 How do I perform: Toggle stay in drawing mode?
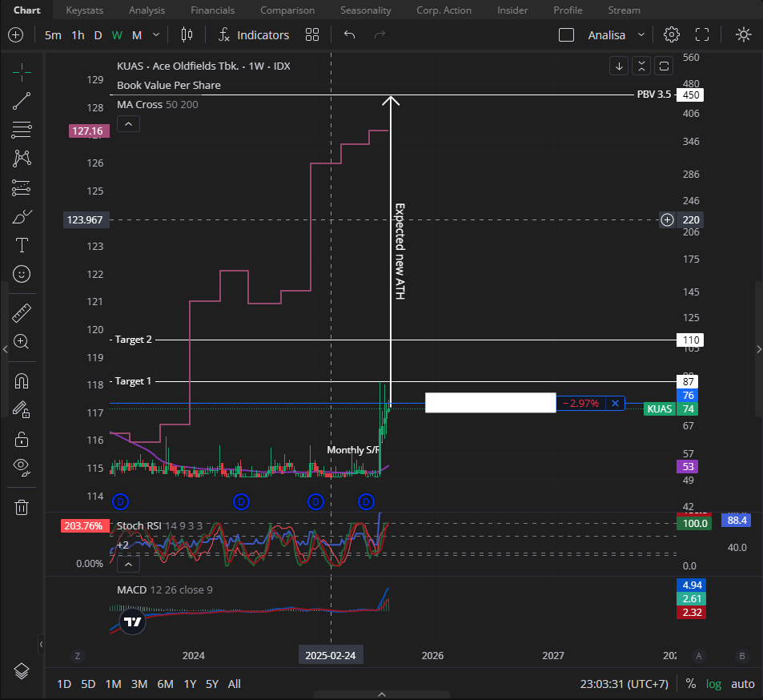(x=22, y=410)
